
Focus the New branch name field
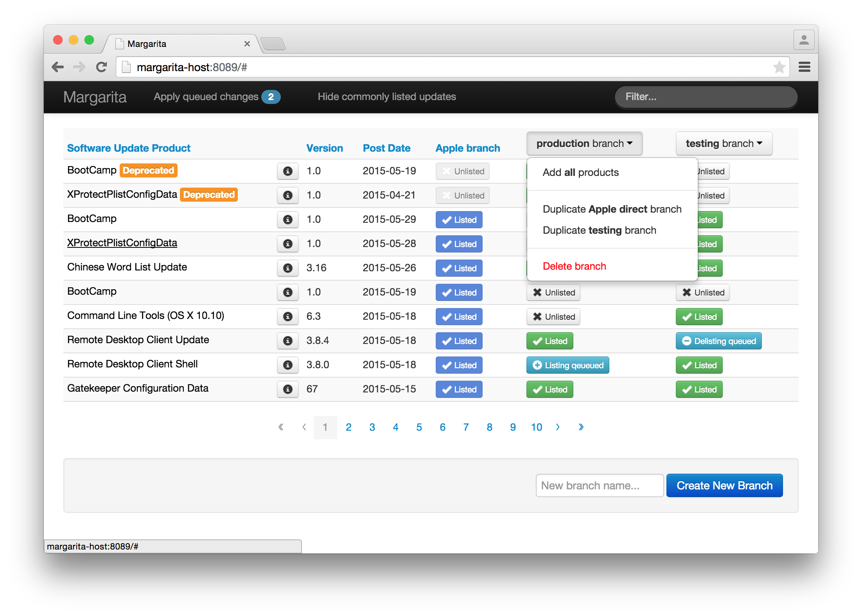click(599, 485)
